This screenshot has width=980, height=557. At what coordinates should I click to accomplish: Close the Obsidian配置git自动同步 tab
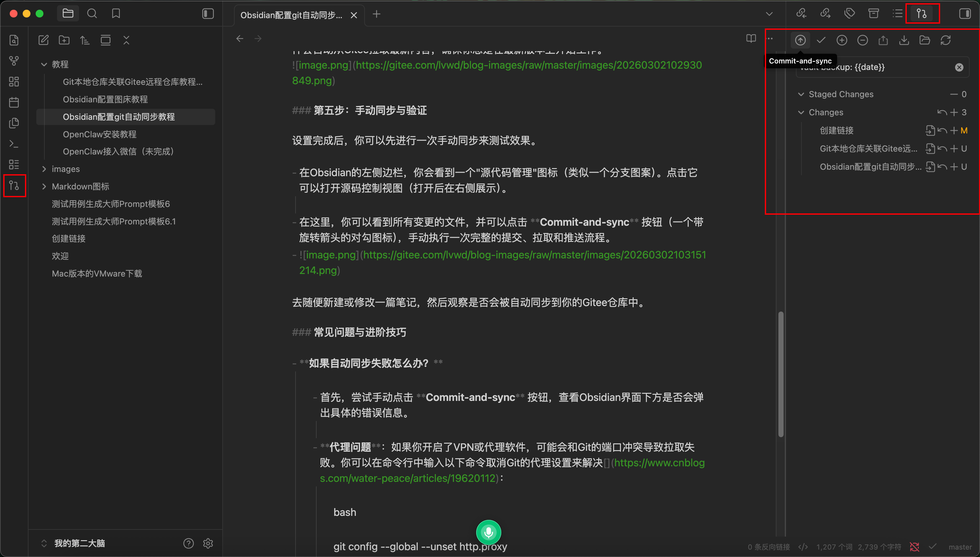click(x=354, y=15)
